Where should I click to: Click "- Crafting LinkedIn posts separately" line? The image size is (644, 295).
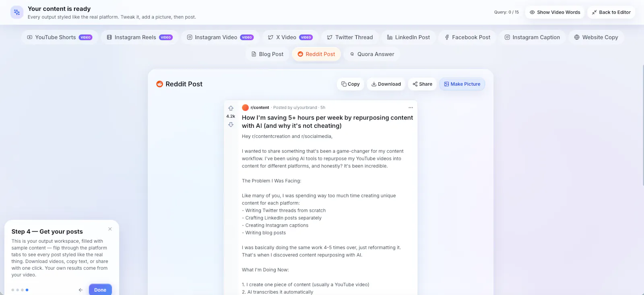[x=282, y=218]
